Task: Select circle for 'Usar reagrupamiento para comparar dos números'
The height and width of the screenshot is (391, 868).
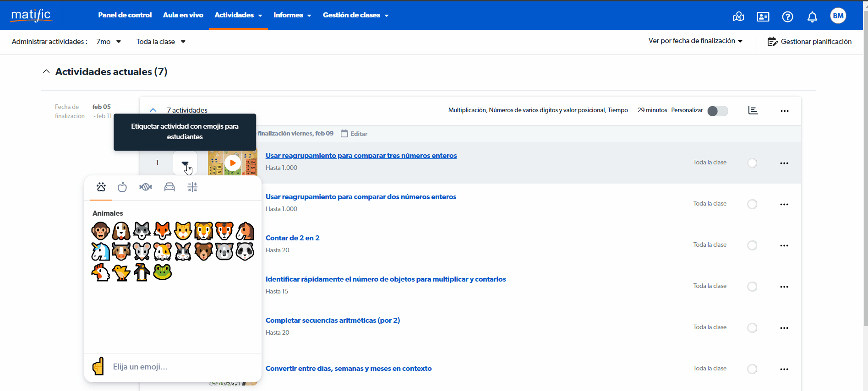Action: (x=752, y=204)
